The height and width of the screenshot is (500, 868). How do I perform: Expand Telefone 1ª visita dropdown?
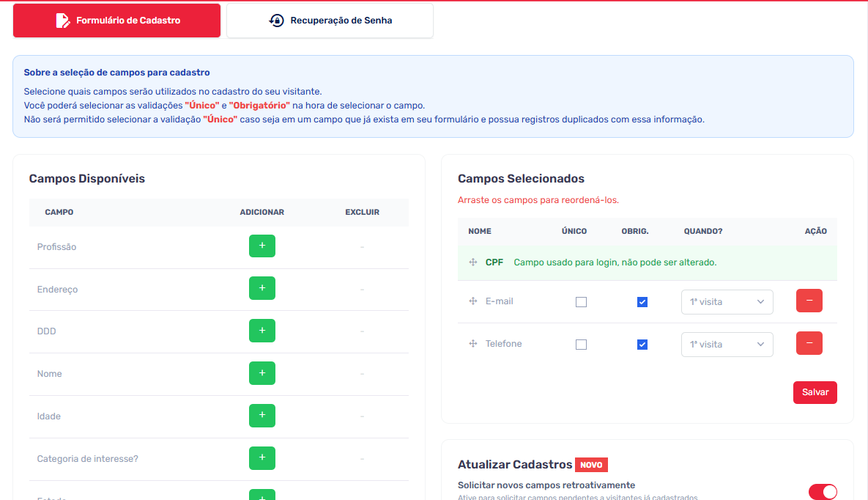[727, 345]
